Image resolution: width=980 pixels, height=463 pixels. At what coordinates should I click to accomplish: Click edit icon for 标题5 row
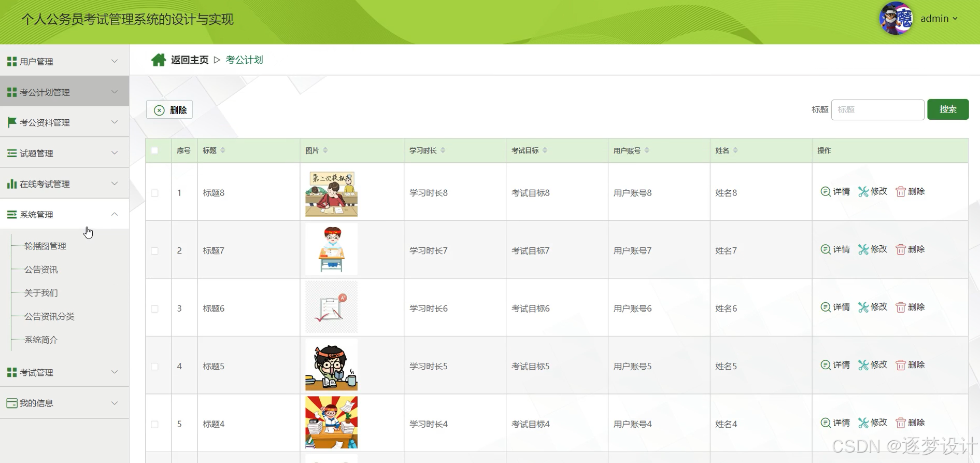863,365
